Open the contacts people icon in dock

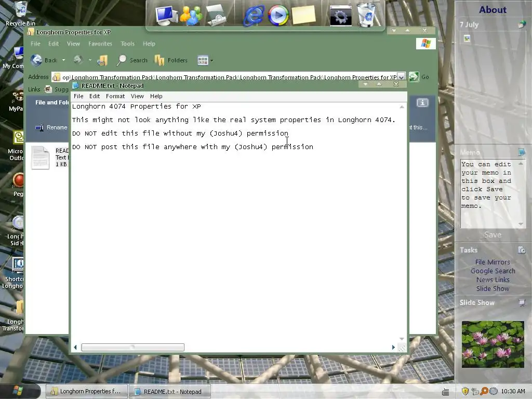tap(191, 15)
